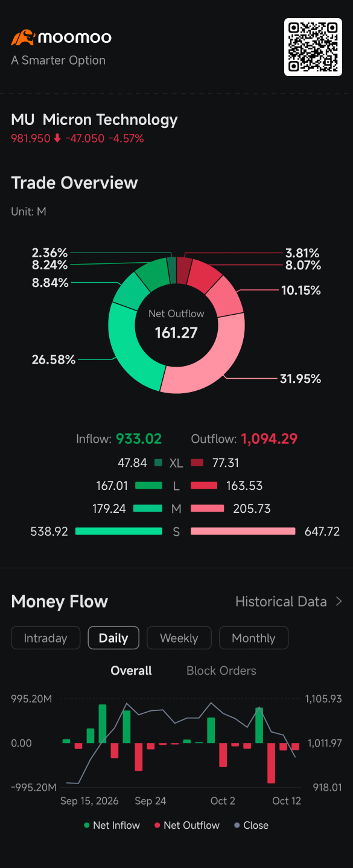The height and width of the screenshot is (868, 353).
Task: Switch to the Intraday tab
Action: pyautogui.click(x=45, y=638)
